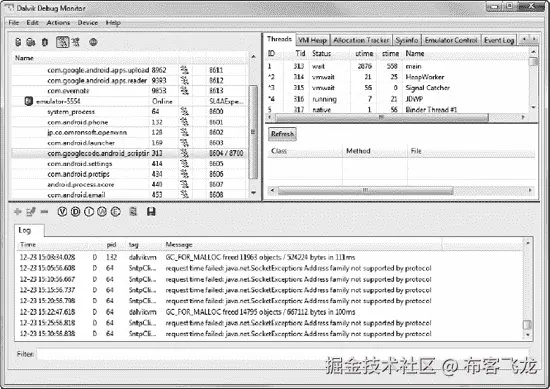Toggle Show heap updates icon in device toolbar
The height and width of the screenshot is (389, 550).
pos(18,42)
